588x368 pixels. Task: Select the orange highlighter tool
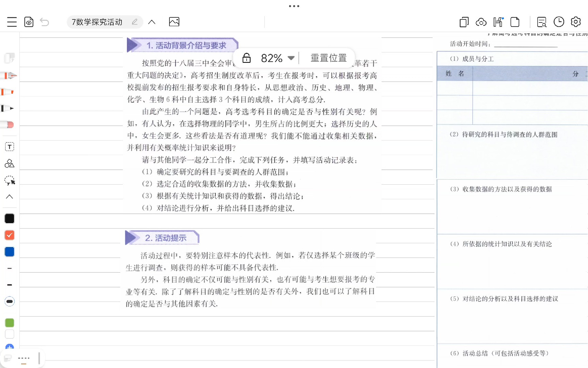pyautogui.click(x=7, y=92)
